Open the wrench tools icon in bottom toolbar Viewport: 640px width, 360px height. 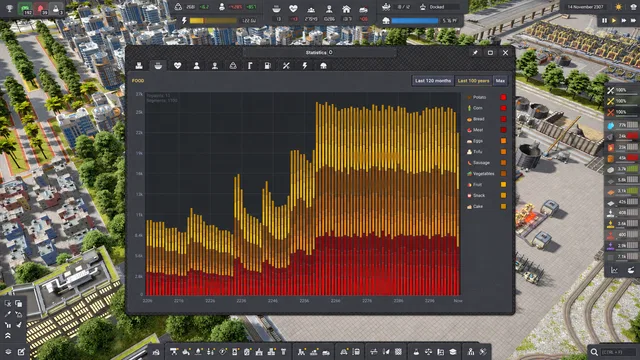tap(483, 352)
